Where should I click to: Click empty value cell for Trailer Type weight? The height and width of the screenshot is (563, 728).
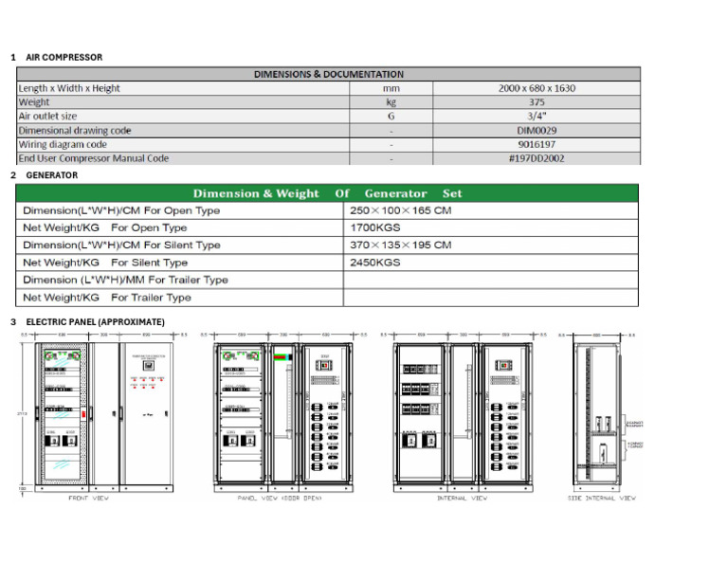pyautogui.click(x=491, y=297)
